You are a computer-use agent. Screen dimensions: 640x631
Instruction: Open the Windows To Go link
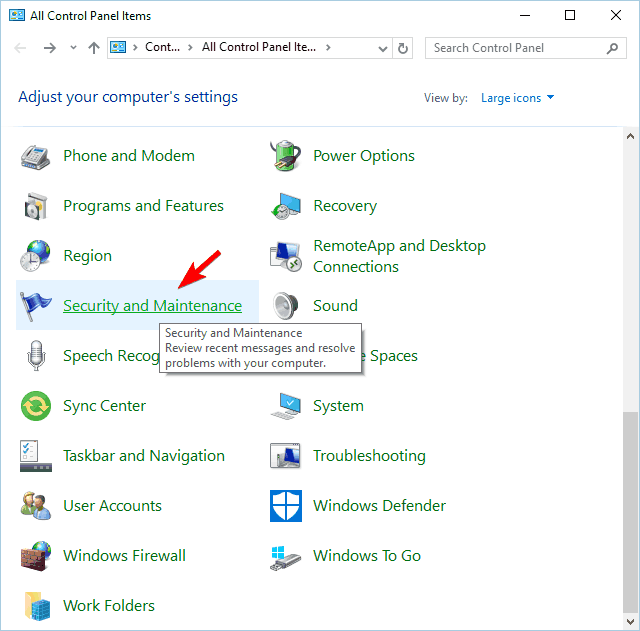(x=367, y=556)
